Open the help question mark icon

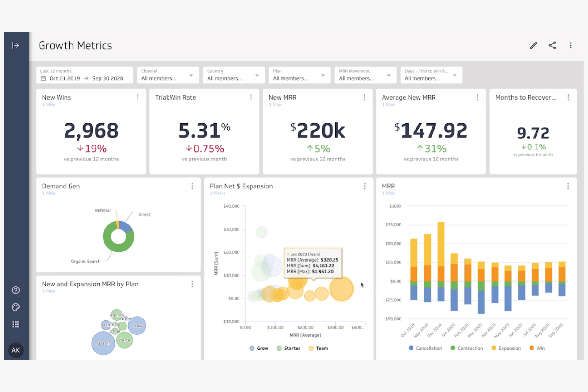point(16,290)
